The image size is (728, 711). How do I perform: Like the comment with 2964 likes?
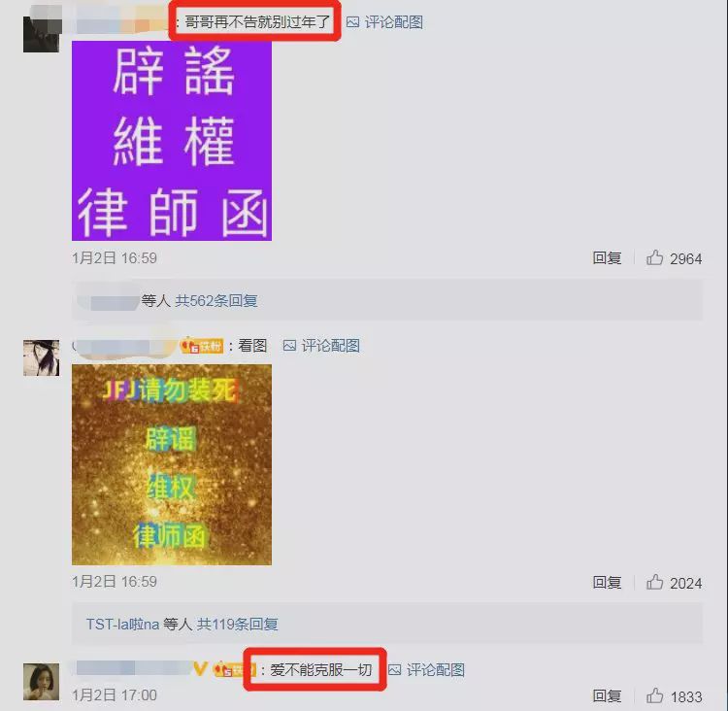pyautogui.click(x=654, y=257)
